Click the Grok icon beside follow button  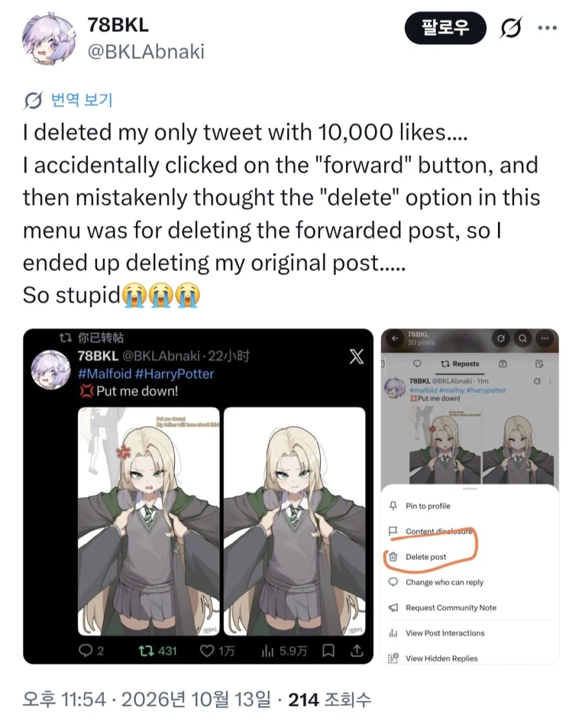[511, 28]
